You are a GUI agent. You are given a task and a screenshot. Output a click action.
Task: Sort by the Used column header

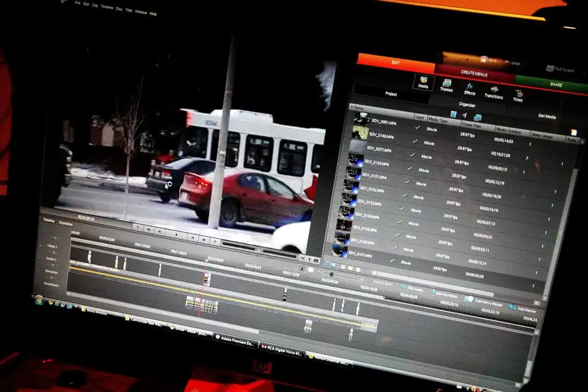coord(420,117)
